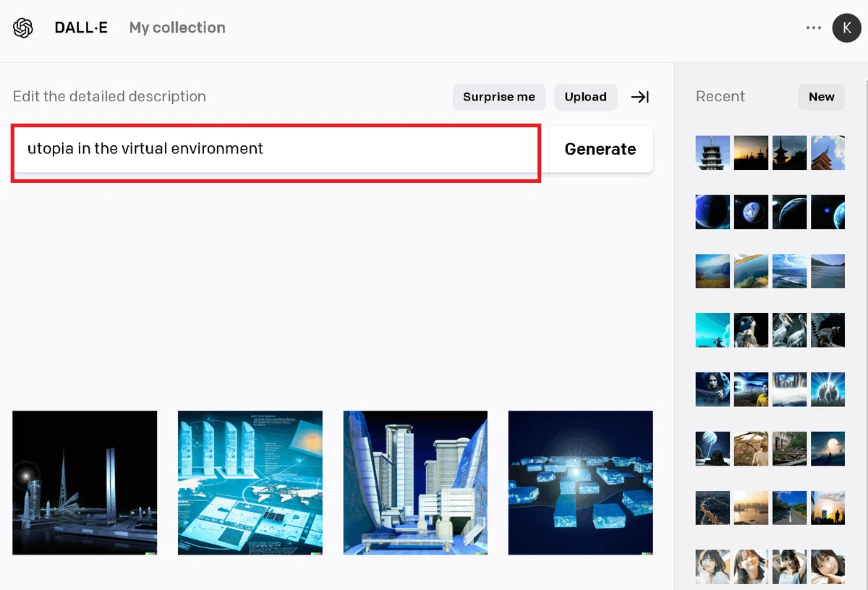
Task: Select the white pagoda tower thumbnail in Recent
Action: pyautogui.click(x=712, y=153)
